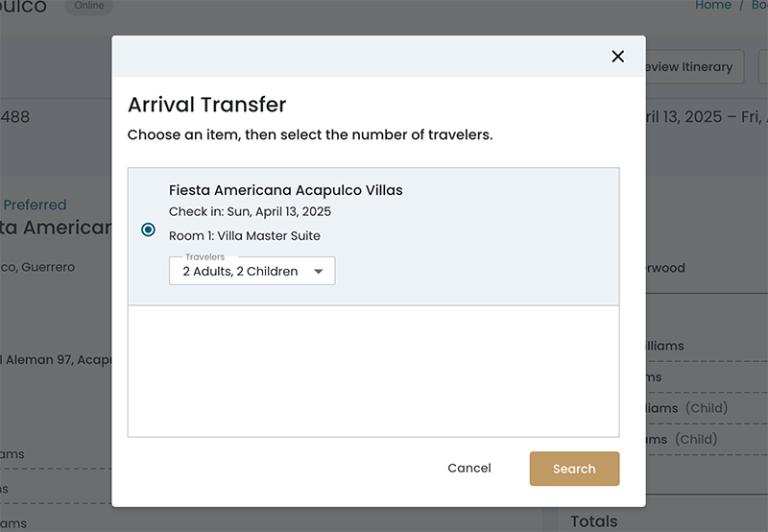Close the Arrival Transfer dialog with X

point(617,57)
